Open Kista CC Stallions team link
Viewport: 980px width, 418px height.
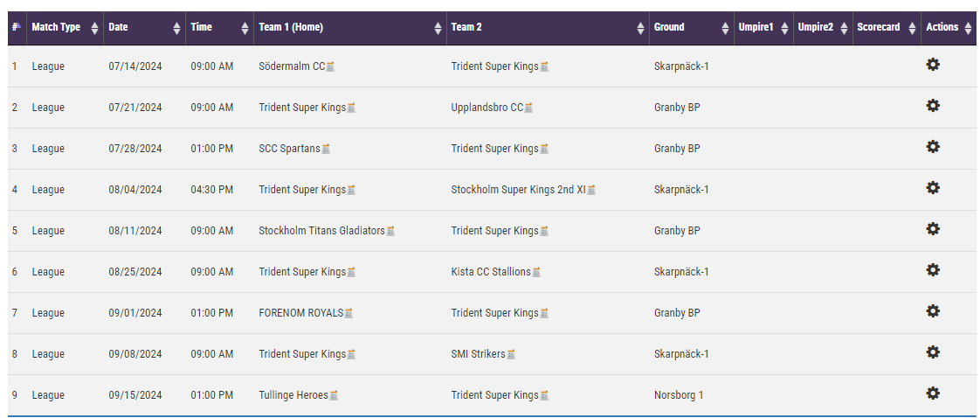(490, 272)
